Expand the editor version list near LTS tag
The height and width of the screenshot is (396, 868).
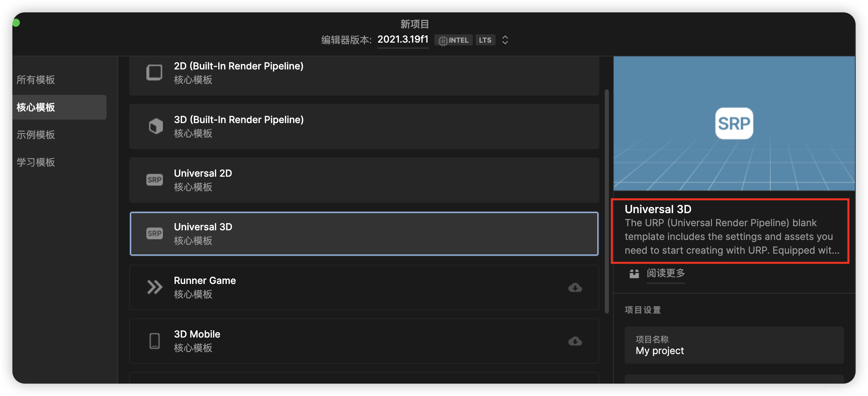point(505,40)
